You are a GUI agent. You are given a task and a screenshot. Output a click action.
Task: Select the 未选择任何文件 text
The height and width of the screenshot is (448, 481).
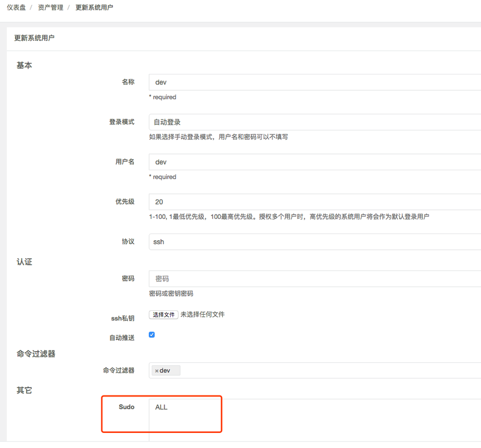[x=203, y=315]
